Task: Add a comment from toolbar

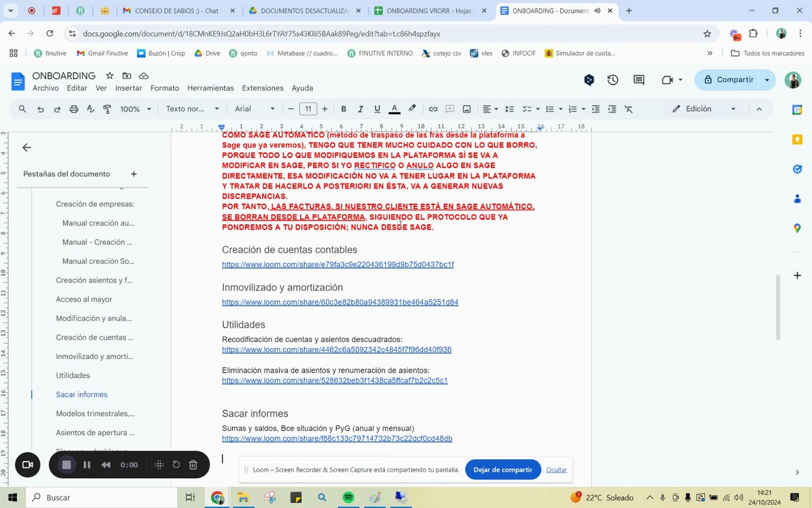Action: tap(450, 109)
